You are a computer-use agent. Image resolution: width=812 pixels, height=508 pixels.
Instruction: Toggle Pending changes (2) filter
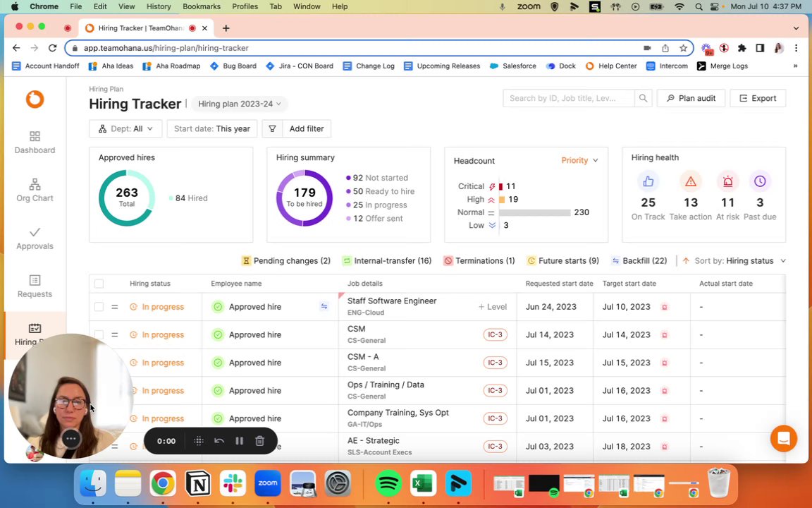pyautogui.click(x=286, y=261)
